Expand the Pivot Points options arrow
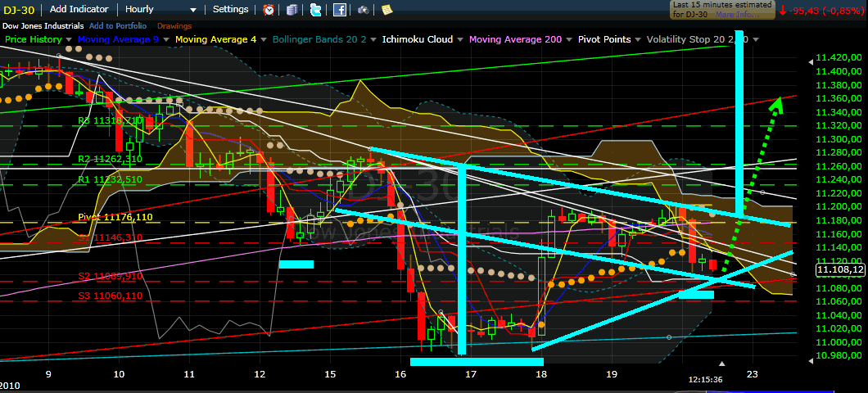The image size is (868, 393). pos(637,40)
